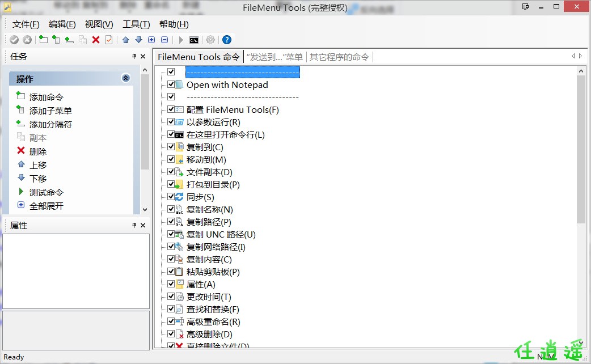The image size is (591, 364).
Task: Disable the 复制到(C) checkbox
Action: pyautogui.click(x=171, y=146)
